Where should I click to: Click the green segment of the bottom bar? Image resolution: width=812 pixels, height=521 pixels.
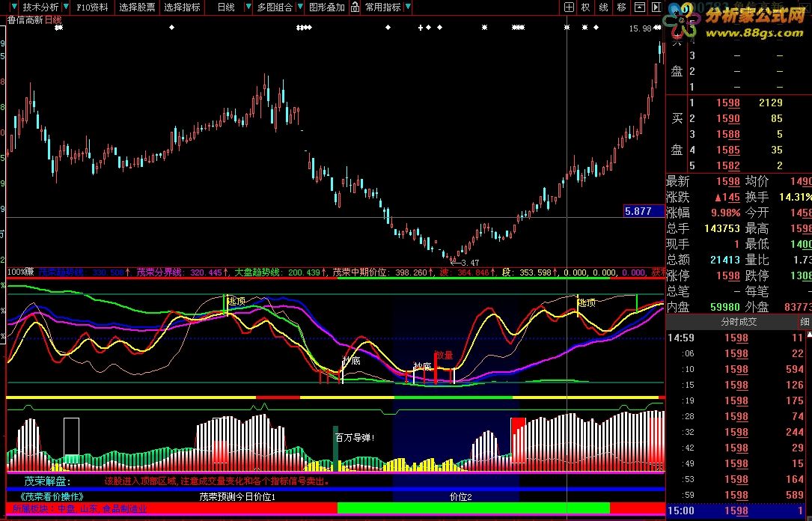(x=473, y=508)
